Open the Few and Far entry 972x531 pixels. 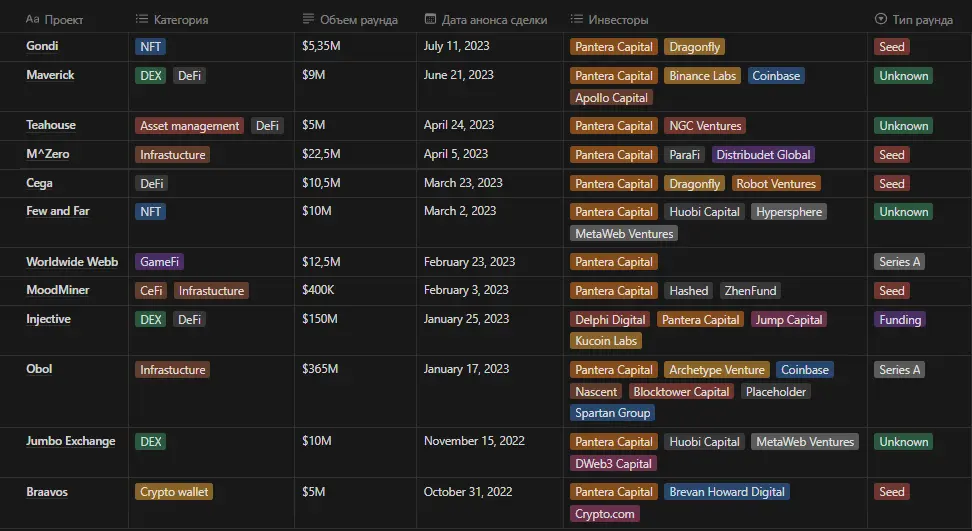tap(58, 211)
